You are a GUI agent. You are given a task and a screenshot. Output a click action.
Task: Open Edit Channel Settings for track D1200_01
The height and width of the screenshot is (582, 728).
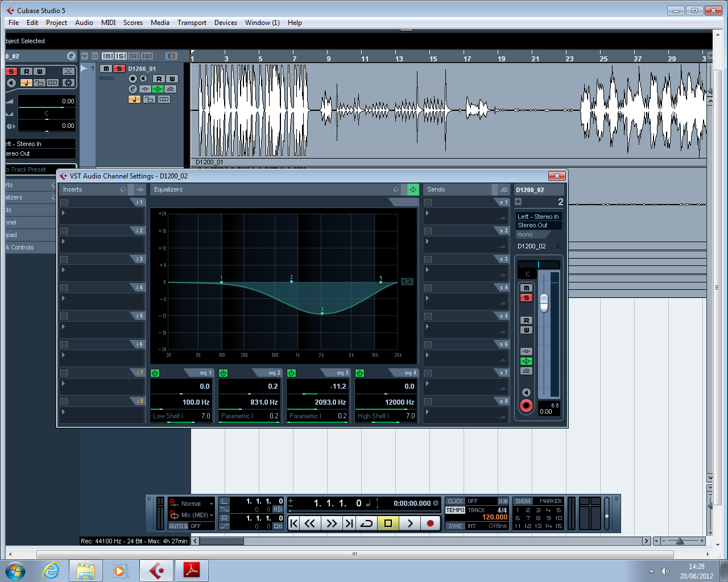click(x=133, y=89)
